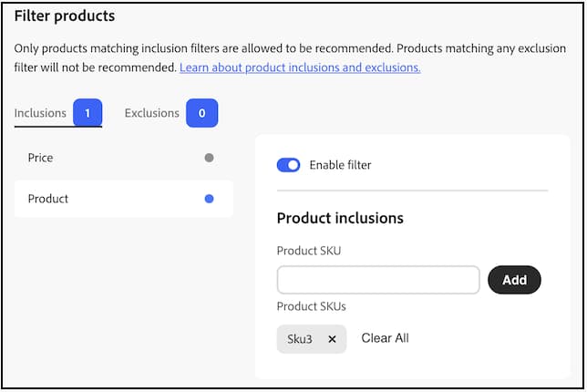Screen dimensions: 587x392
Task: Click the Filter products heading
Action: click(65, 15)
